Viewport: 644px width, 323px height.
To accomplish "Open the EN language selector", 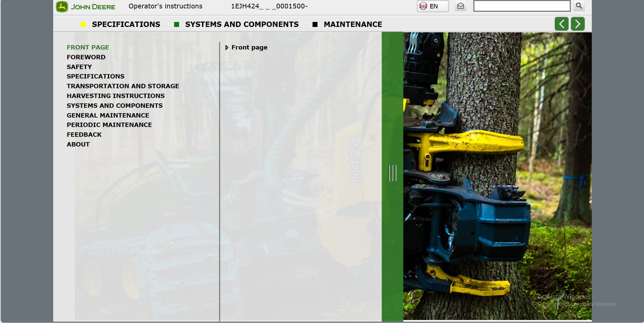I will pos(433,6).
